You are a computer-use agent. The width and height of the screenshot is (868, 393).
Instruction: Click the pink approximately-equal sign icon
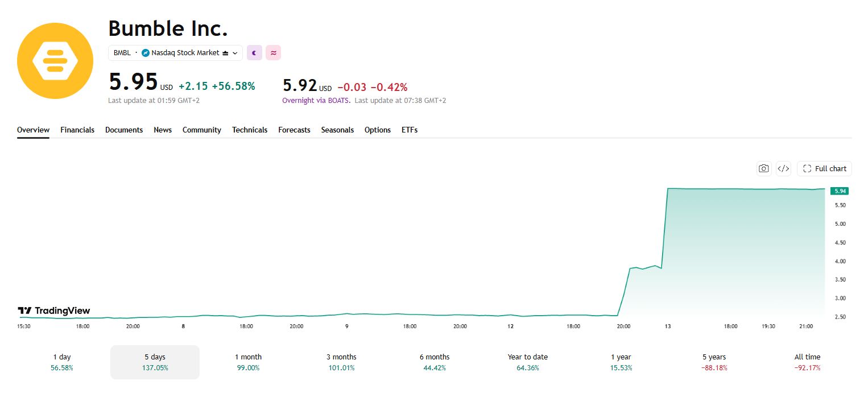[x=273, y=53]
